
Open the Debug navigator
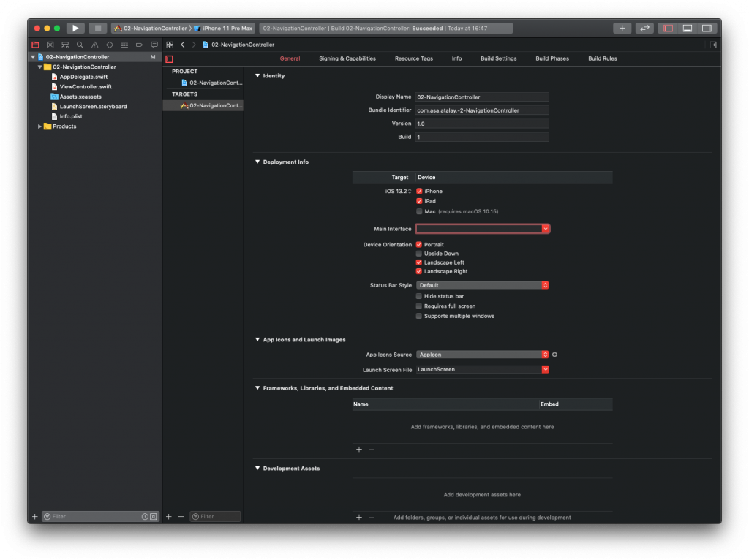(x=124, y=45)
